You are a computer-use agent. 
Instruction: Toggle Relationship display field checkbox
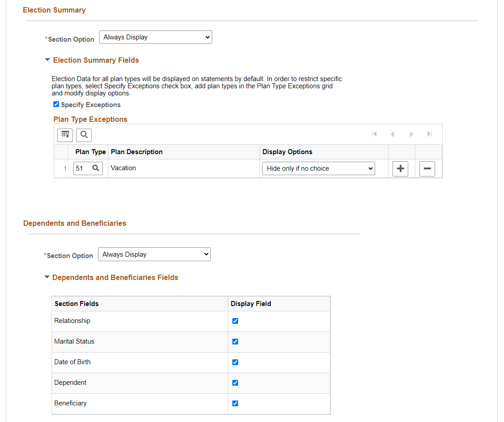pyautogui.click(x=235, y=321)
